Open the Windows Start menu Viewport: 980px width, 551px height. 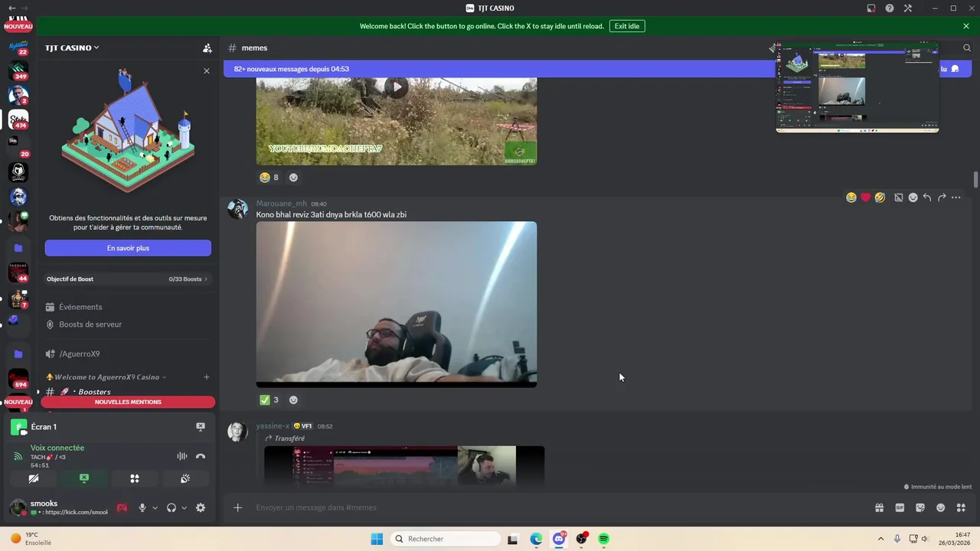(377, 539)
